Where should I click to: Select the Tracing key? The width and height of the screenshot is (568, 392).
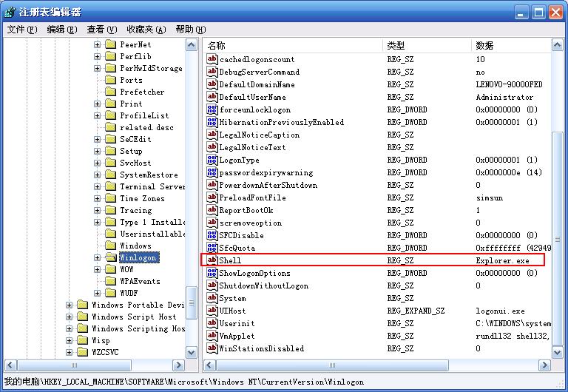(x=136, y=210)
